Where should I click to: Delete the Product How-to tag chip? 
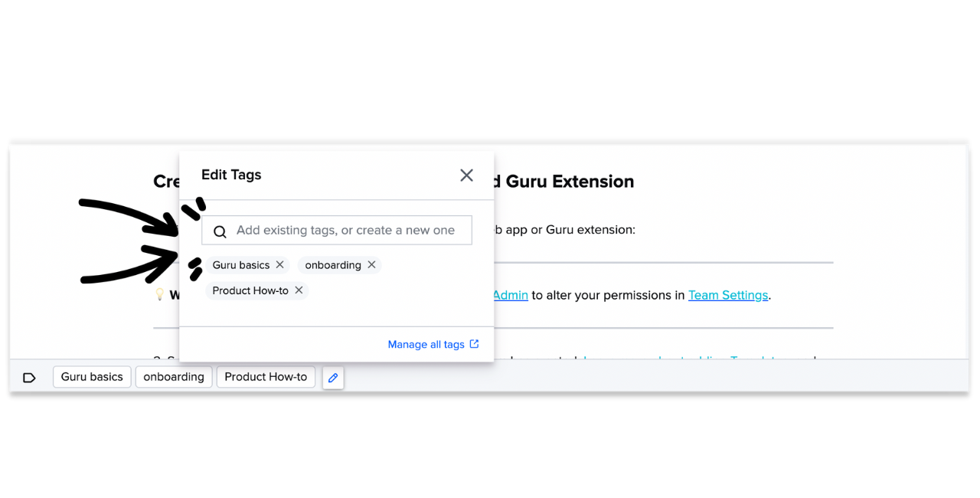click(x=299, y=290)
